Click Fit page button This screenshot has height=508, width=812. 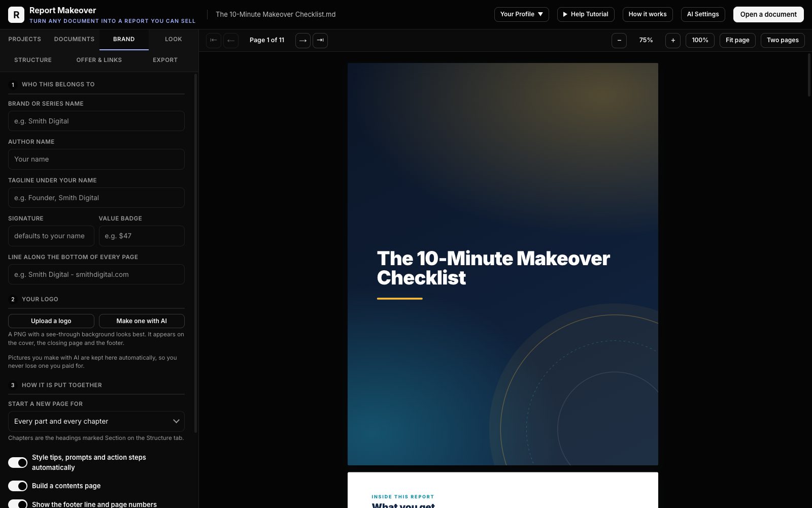(737, 40)
